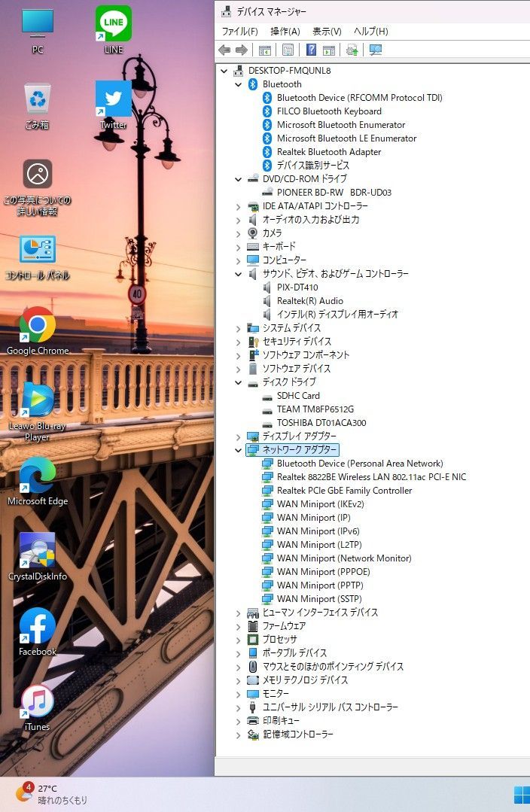Expand the IDE ATA/ATAPI コントローラー category
Viewport: 530px width, 812px height.
pyautogui.click(x=239, y=206)
